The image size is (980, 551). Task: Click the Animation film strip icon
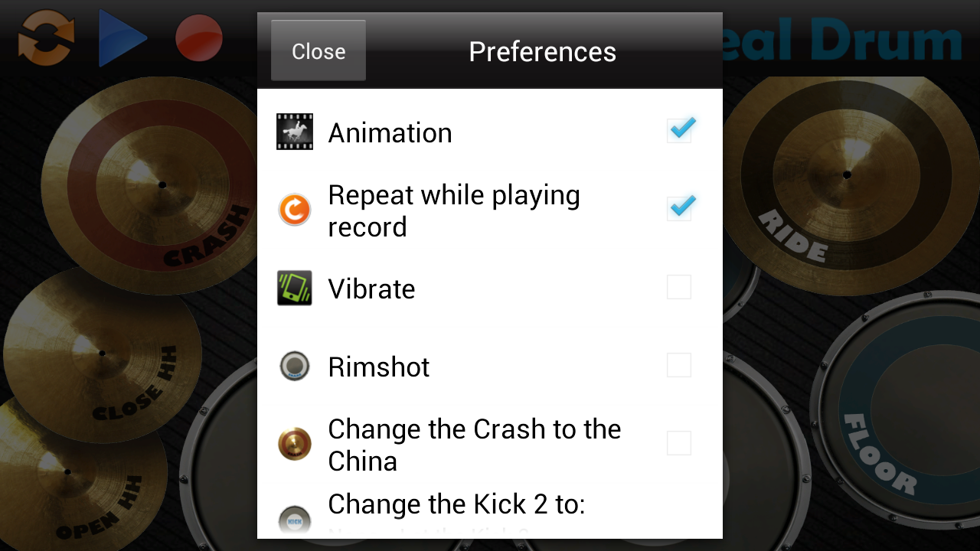point(294,131)
